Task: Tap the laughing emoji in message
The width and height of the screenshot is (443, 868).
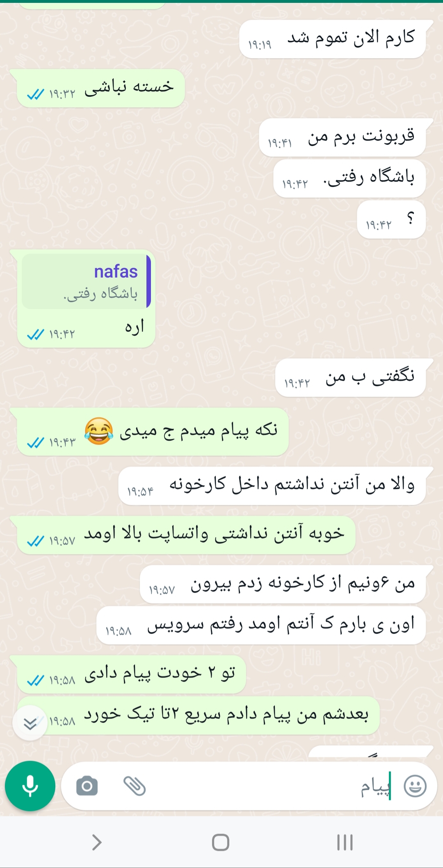Action: click(x=99, y=431)
